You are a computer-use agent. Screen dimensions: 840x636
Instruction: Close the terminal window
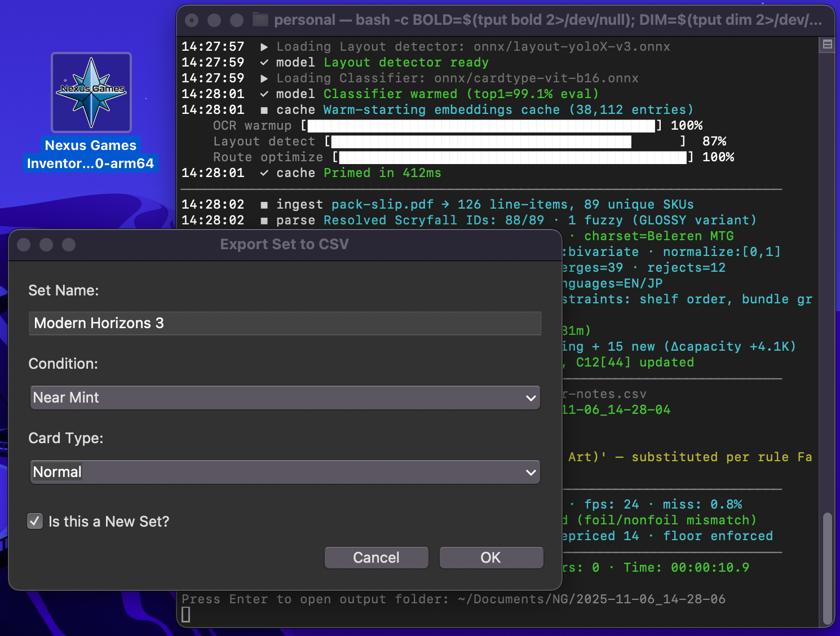(x=192, y=20)
